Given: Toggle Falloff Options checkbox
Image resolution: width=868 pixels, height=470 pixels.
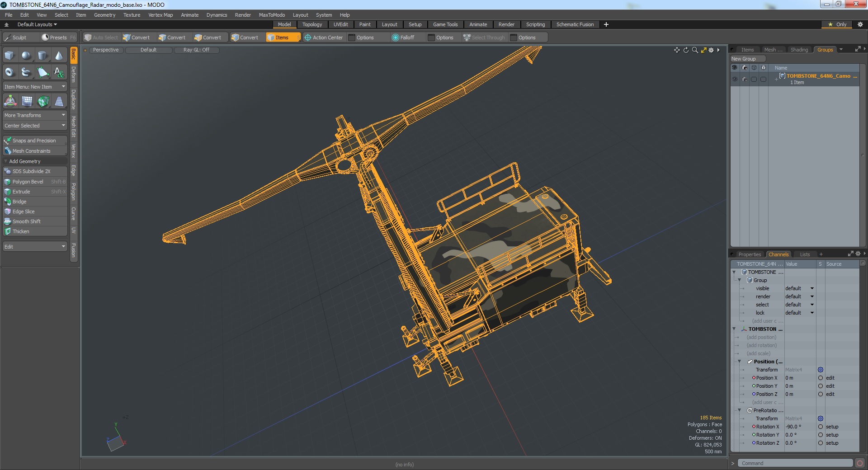Looking at the screenshot, I should [x=431, y=38].
